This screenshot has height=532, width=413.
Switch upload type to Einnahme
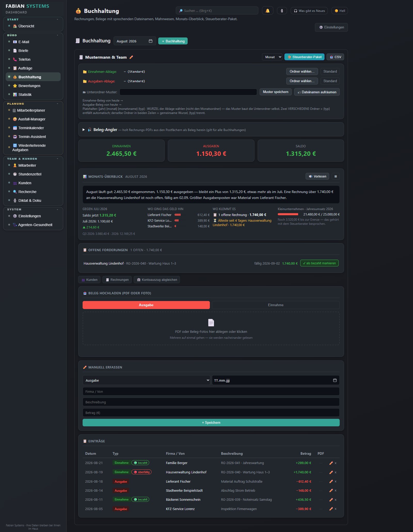(276, 305)
